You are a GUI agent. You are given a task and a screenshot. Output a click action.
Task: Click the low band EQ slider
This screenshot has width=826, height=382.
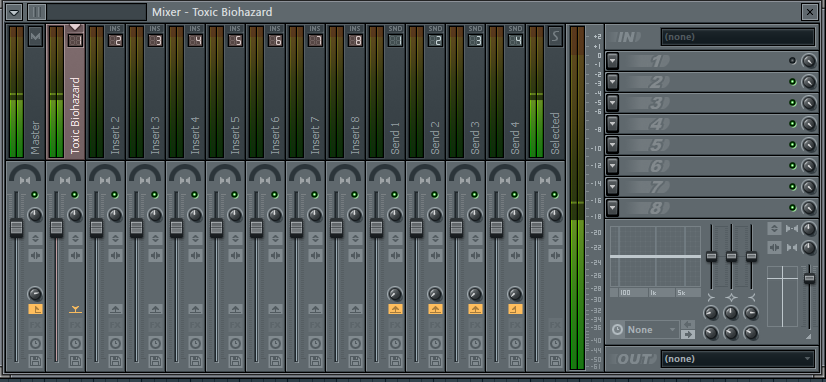point(711,257)
